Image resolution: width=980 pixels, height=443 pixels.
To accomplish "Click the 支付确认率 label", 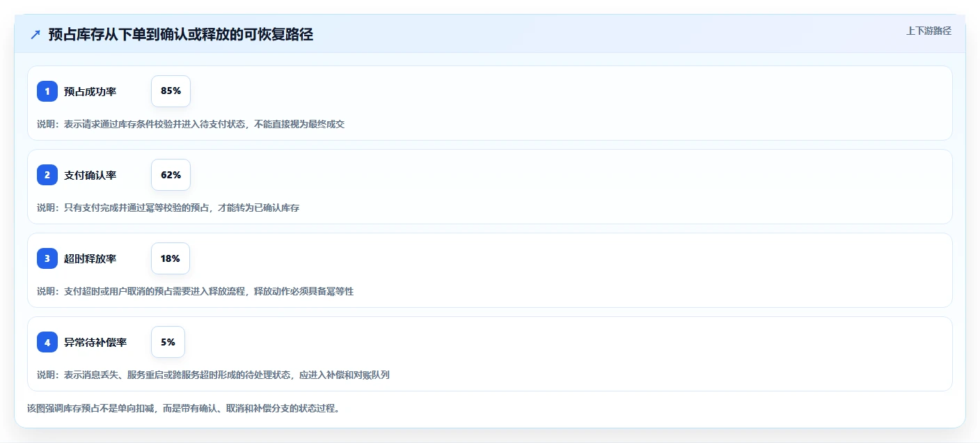I will pos(90,175).
